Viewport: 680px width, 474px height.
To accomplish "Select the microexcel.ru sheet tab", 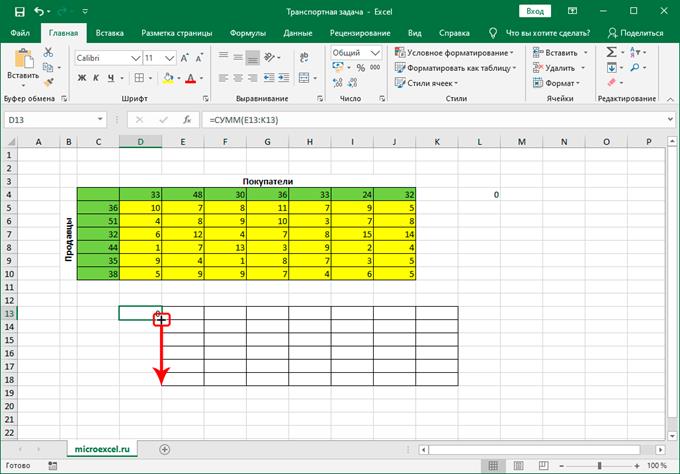I will coord(102,449).
